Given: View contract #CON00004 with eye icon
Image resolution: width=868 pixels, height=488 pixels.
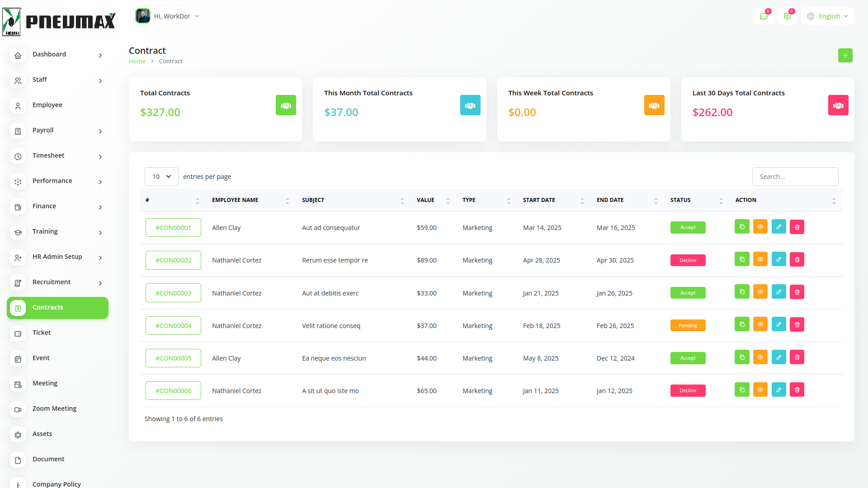Looking at the screenshot, I should pos(760,325).
